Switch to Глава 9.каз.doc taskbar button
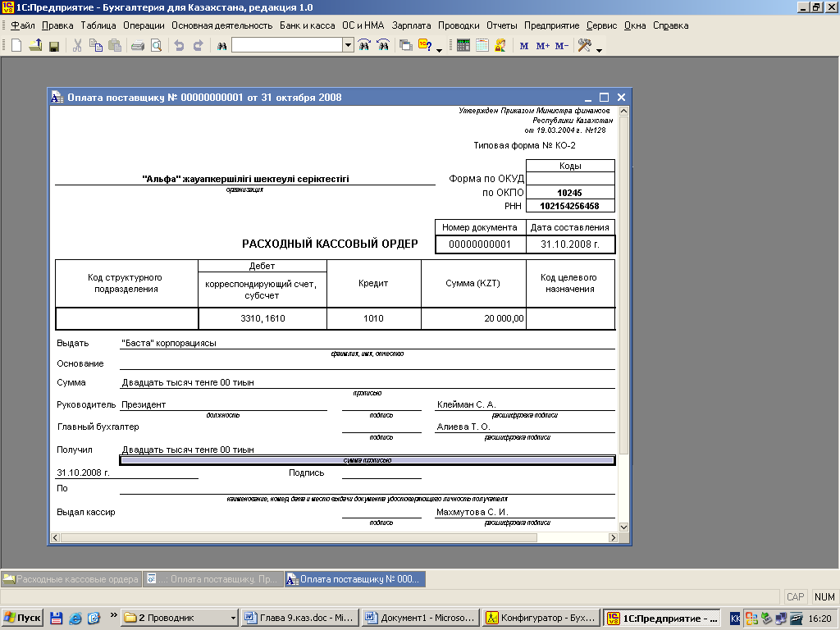840x630 pixels. (x=299, y=618)
